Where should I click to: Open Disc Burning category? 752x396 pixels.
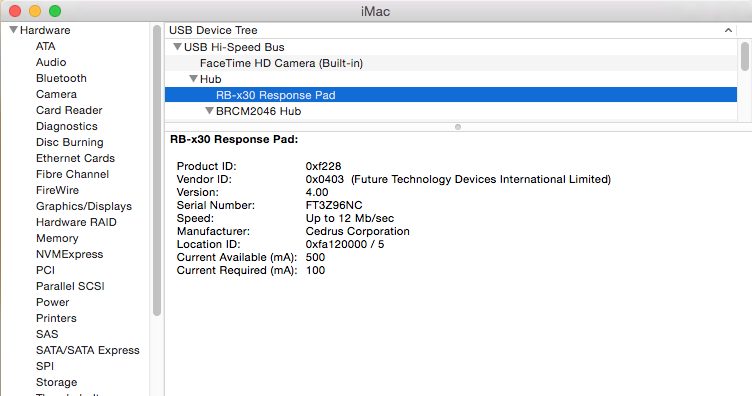pos(70,142)
